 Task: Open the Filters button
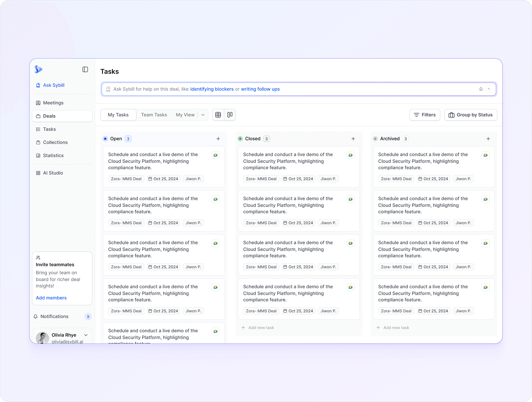pos(425,115)
